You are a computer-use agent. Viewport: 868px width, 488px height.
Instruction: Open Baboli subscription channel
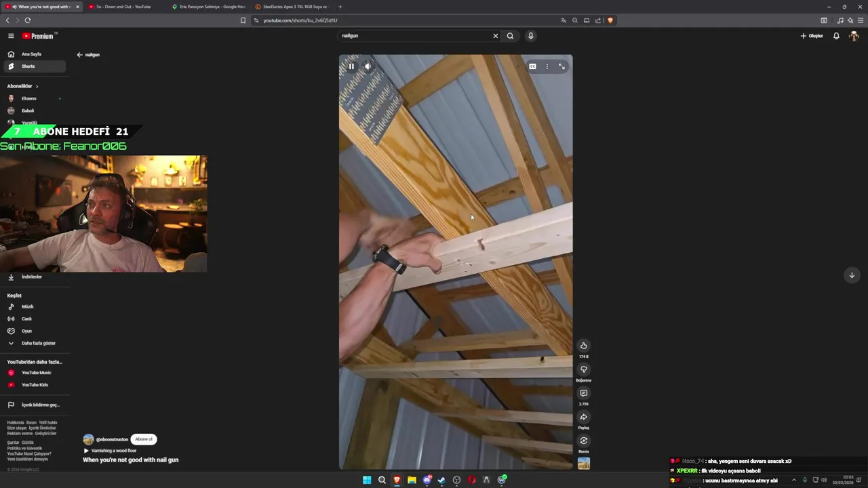coord(34,110)
